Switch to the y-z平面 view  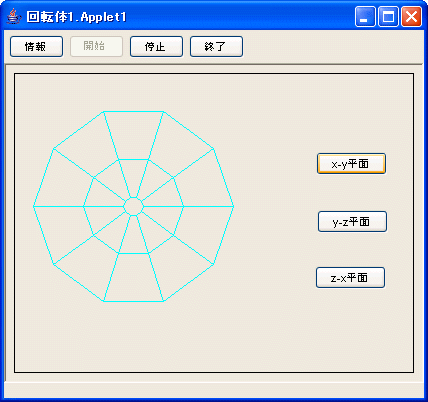[x=352, y=221]
